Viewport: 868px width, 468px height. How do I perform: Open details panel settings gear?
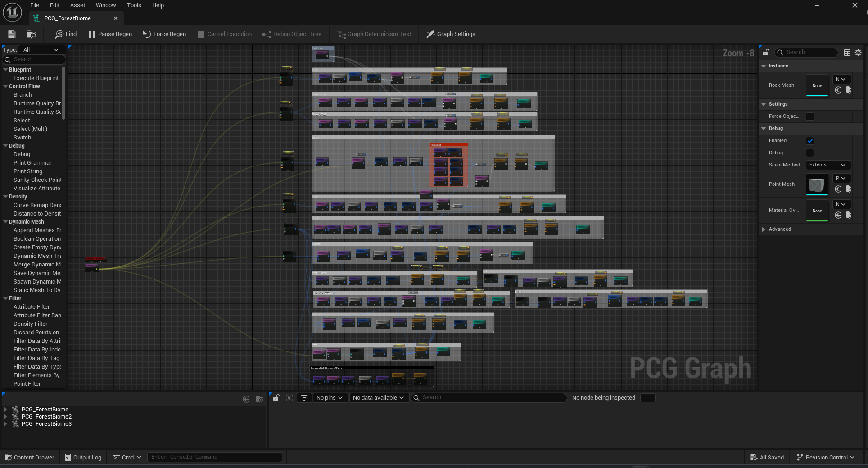(858, 53)
